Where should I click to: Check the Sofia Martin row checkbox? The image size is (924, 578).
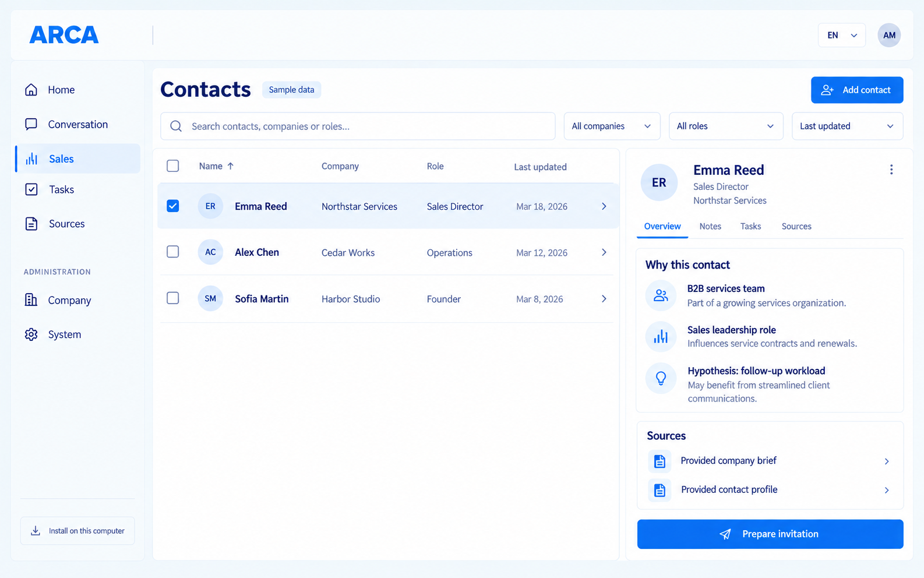[173, 298]
